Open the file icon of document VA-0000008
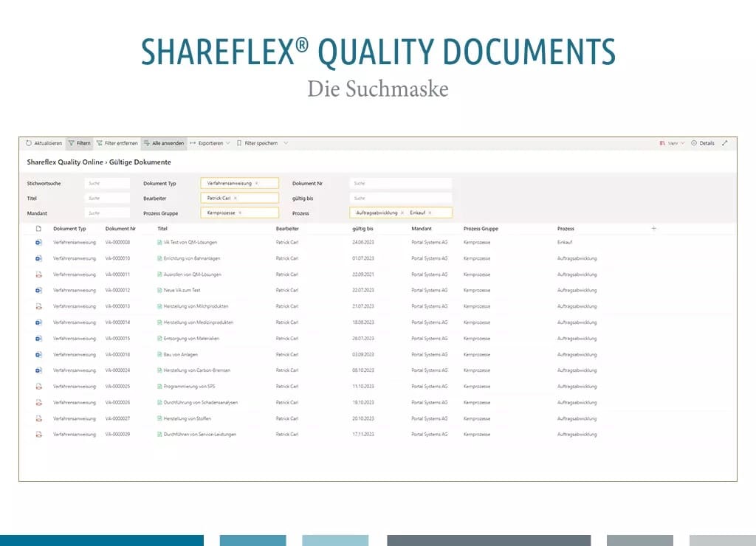 point(38,243)
